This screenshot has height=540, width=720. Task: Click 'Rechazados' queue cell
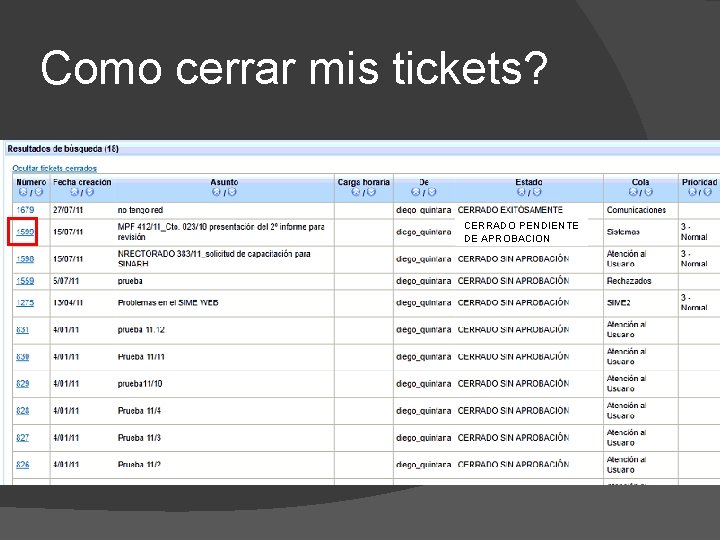pos(629,281)
